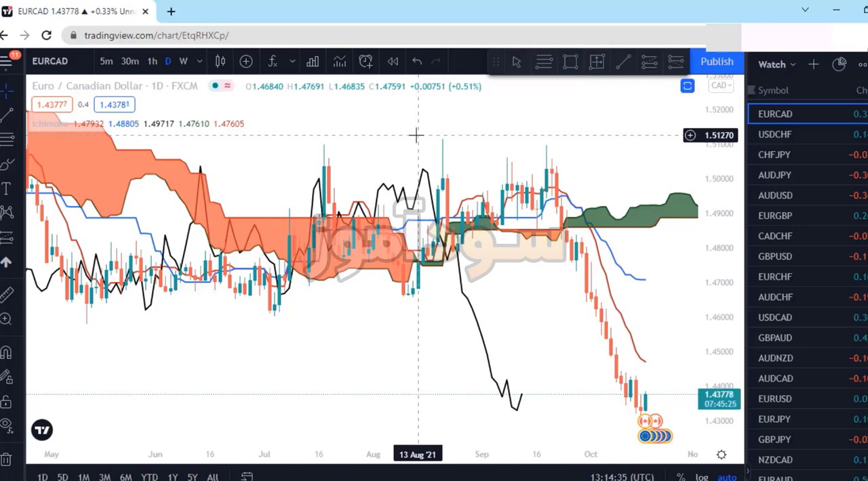Viewport: 868px width, 481px height.
Task: Set the chart range to 3M
Action: [104, 477]
